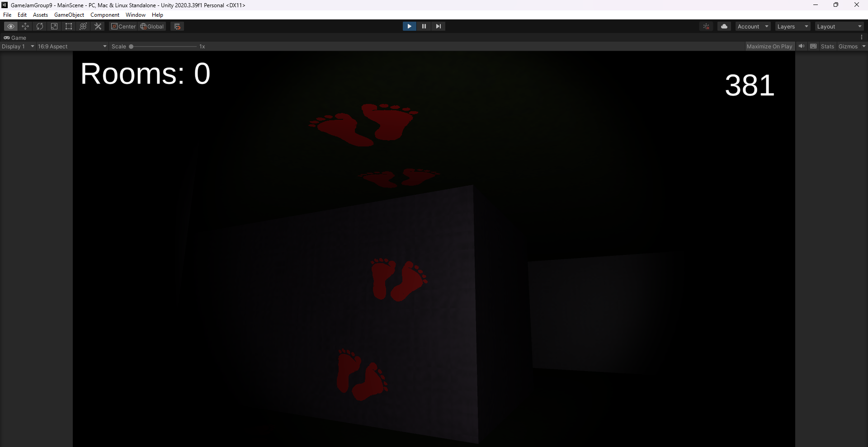Select the Move tool in the toolbar

(x=25, y=26)
